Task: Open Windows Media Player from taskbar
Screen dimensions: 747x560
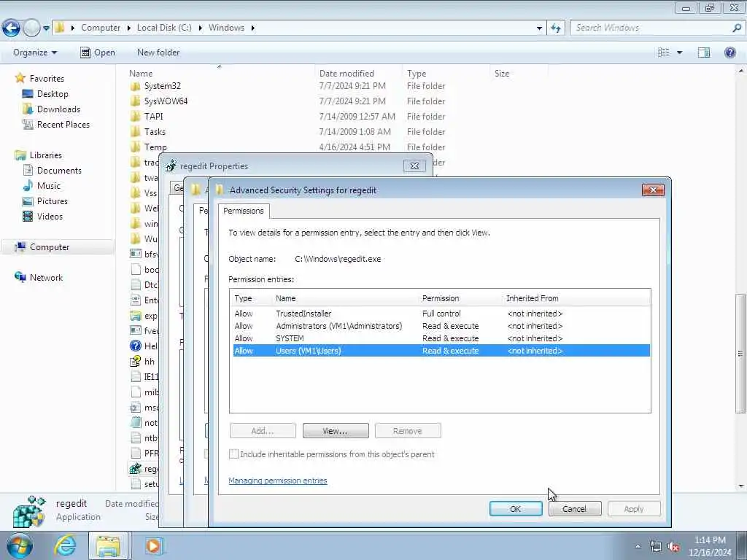Action: pyautogui.click(x=153, y=546)
